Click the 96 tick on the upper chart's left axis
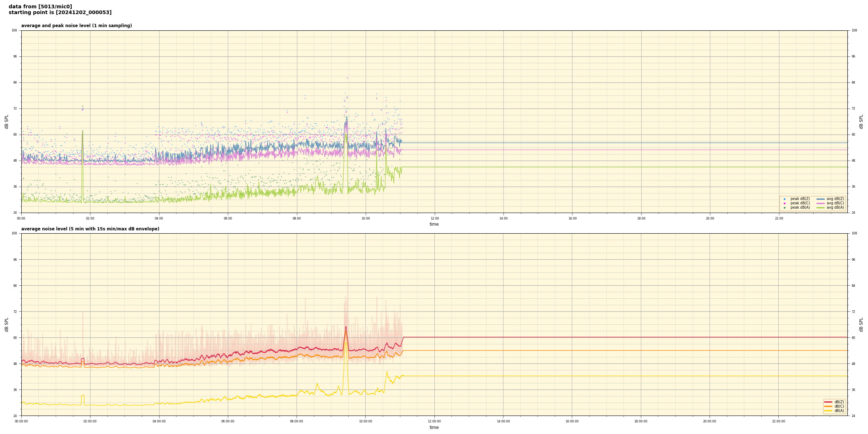Screen dimensions: 868x434 click(14, 56)
